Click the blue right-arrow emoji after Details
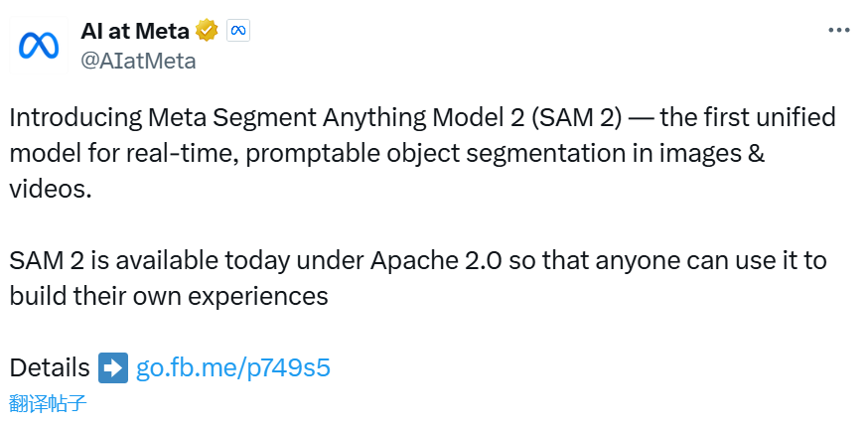The image size is (868, 429). point(113,367)
